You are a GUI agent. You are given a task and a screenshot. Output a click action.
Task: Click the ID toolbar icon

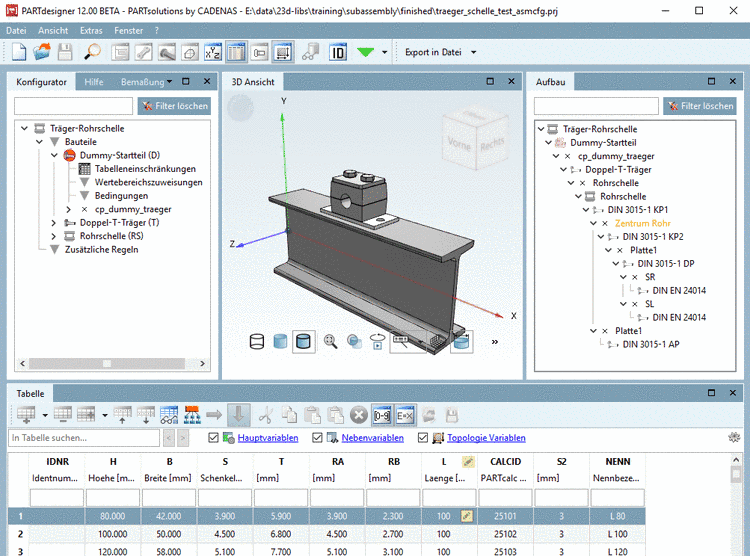(338, 52)
